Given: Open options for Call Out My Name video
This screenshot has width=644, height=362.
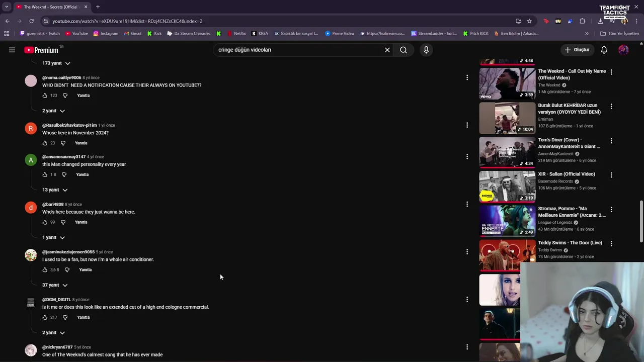Looking at the screenshot, I should pyautogui.click(x=611, y=72).
